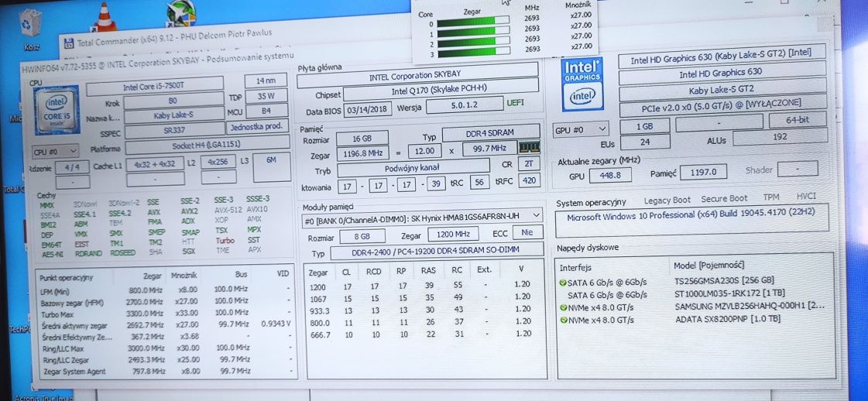Image resolution: width=868 pixels, height=401 pixels.
Task: Click the DDR4-2400 / PC4-19200 module type field
Action: point(436,251)
